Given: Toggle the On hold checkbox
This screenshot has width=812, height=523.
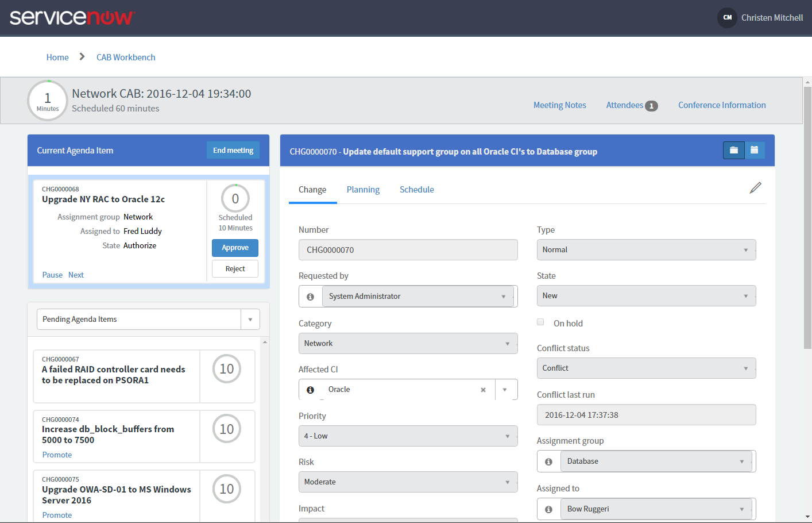Looking at the screenshot, I should coord(540,322).
